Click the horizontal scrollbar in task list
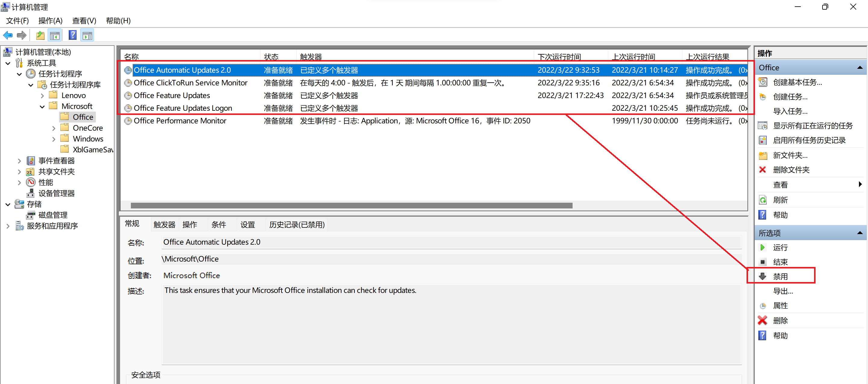Image resolution: width=868 pixels, height=384 pixels. click(x=351, y=206)
